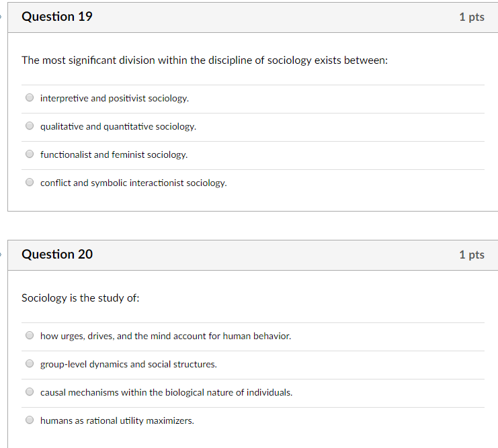Screen dimensions: 498x448
Task: Click the 'most significant division within the discipline' question text
Action: click(x=204, y=60)
